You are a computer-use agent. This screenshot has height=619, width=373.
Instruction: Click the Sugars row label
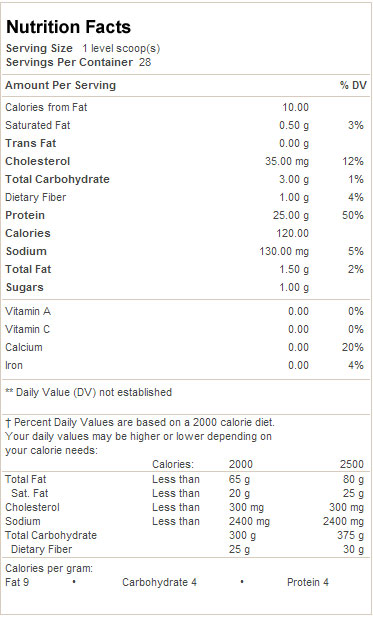point(24,287)
